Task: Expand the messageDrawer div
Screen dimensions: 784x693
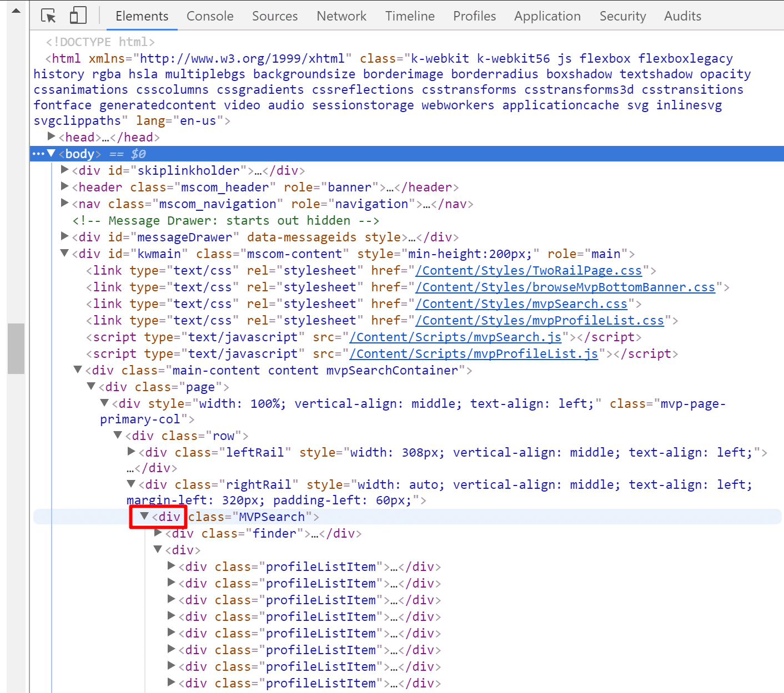Action: tap(65, 236)
